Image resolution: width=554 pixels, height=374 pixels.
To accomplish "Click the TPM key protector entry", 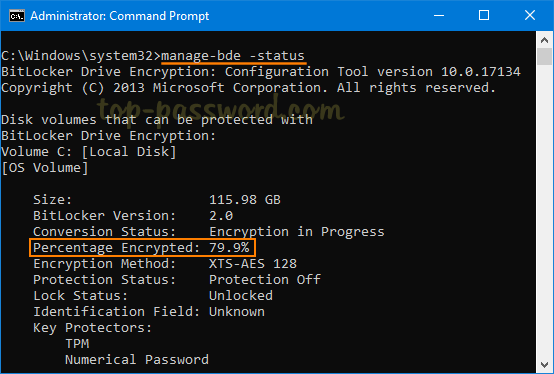I will [77, 344].
